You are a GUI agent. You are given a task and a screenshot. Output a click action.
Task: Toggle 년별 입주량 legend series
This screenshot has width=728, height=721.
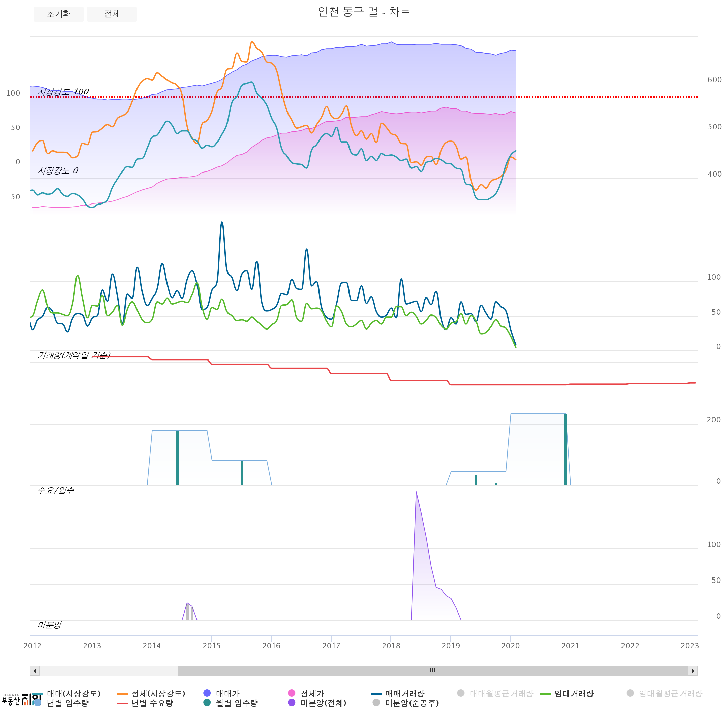(61, 703)
